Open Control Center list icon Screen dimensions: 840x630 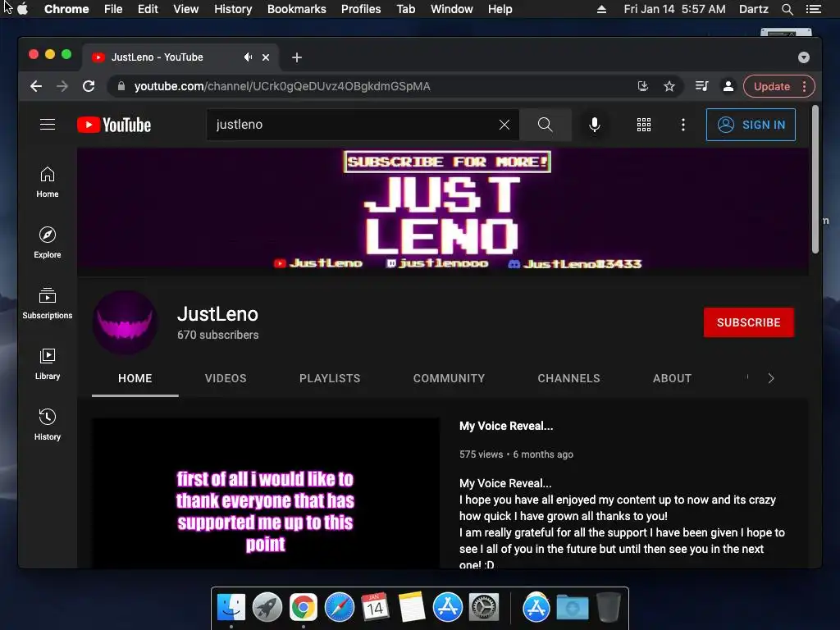(x=814, y=9)
